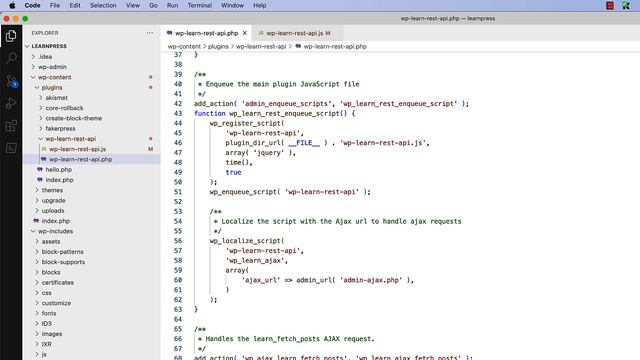Open the Run and Debug view icon
The width and height of the screenshot is (640, 360).
(11, 103)
